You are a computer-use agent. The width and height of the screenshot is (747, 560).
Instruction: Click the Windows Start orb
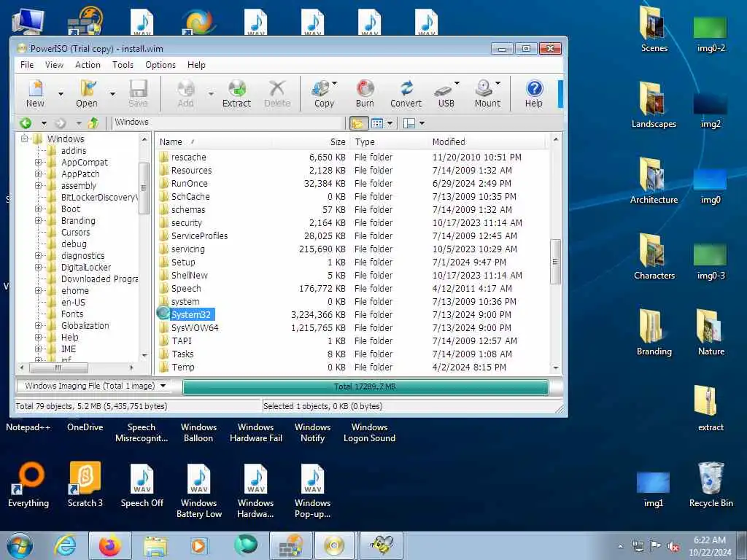pos(20,545)
